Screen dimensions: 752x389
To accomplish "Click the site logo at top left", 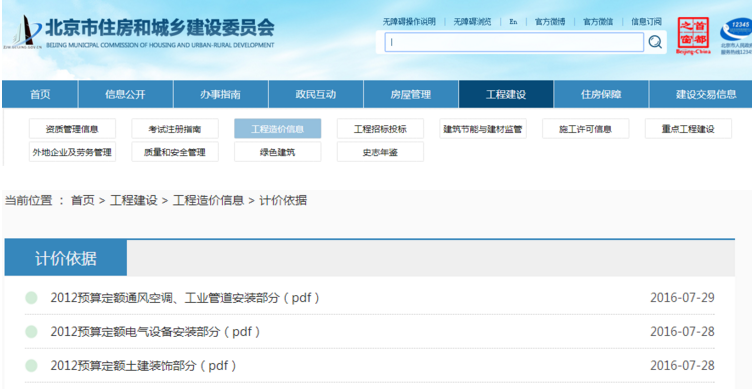I will click(x=23, y=32).
